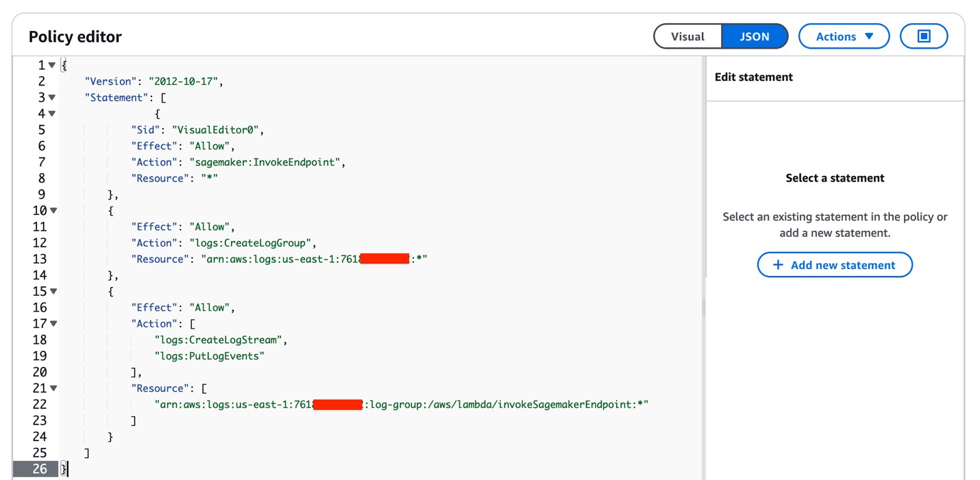980x480 pixels.
Task: Collapse the Statement array at line 3
Action: point(52,97)
